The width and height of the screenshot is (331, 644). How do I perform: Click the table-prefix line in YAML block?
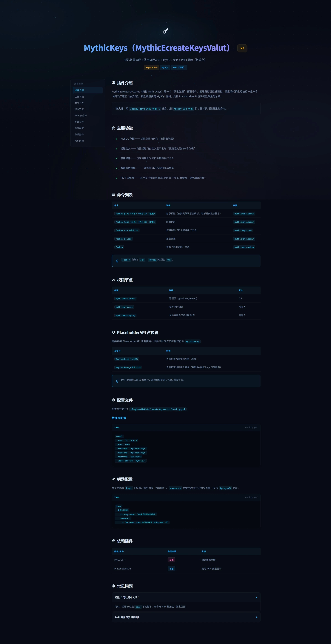pos(131,461)
